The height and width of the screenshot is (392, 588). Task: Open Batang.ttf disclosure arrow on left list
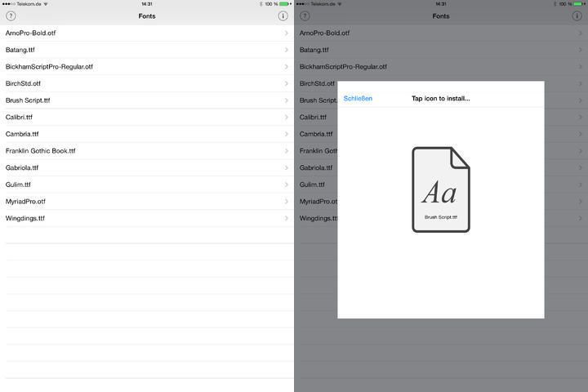coord(286,50)
